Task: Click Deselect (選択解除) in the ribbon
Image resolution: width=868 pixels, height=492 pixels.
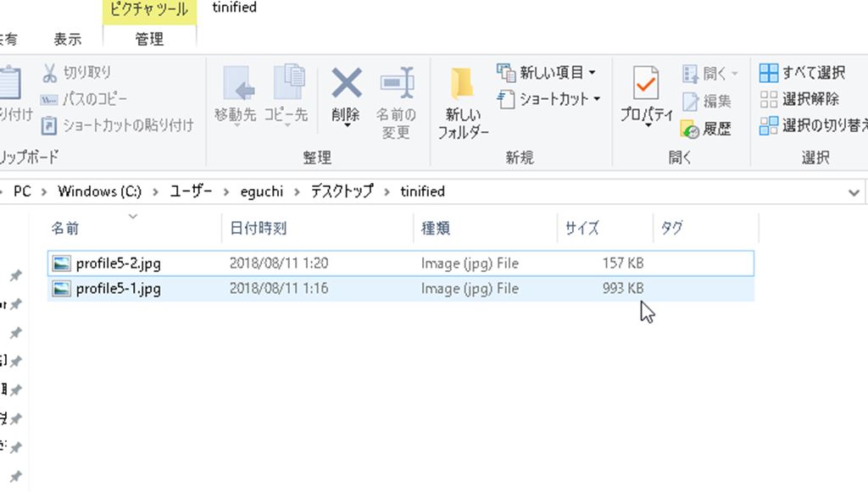Action: tap(799, 99)
